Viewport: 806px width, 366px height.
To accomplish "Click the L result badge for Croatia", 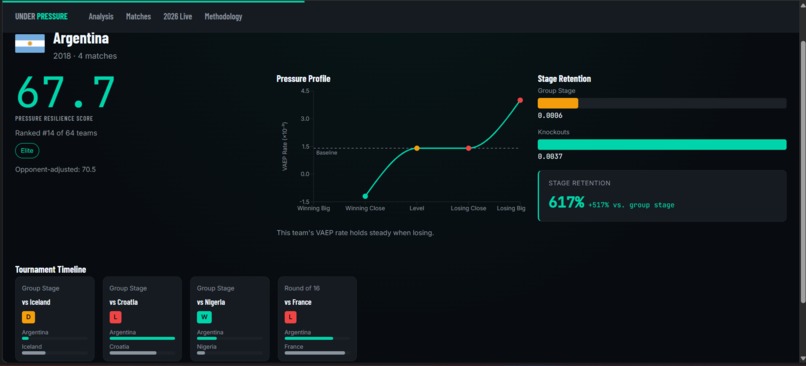I will coord(116,318).
